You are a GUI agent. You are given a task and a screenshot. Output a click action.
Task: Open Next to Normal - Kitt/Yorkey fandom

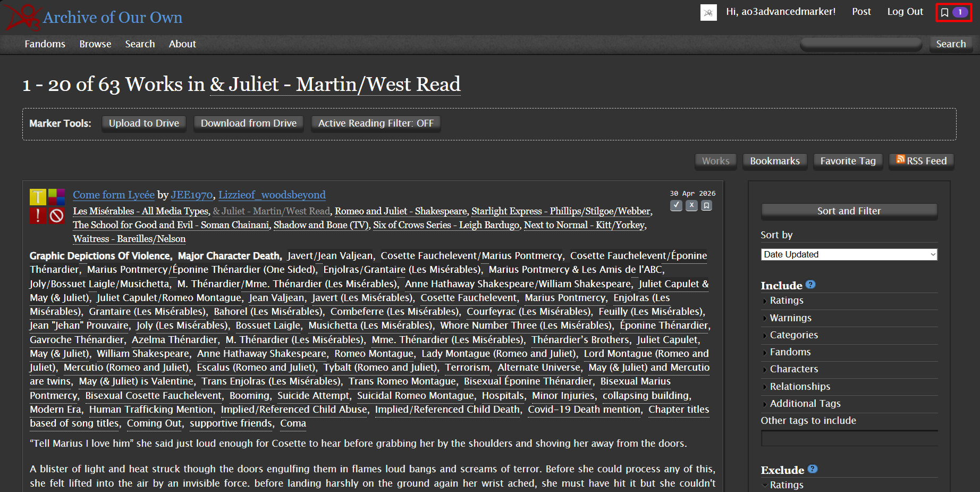click(x=585, y=225)
